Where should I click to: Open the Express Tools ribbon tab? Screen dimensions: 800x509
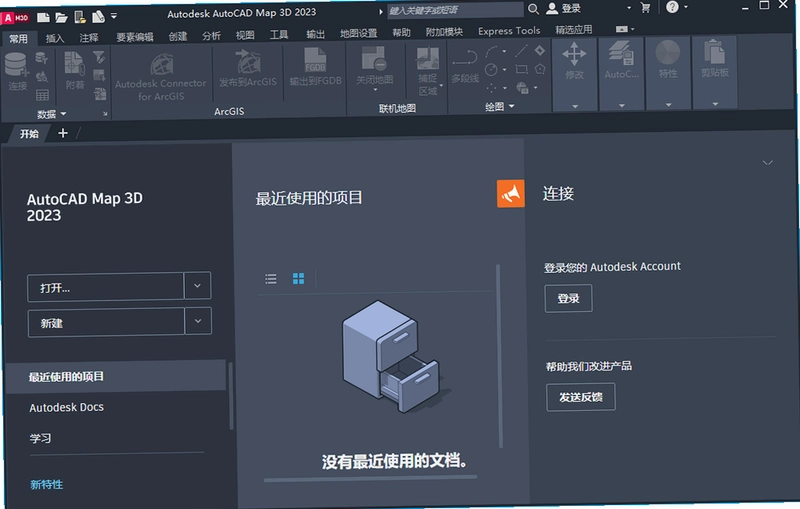509,31
